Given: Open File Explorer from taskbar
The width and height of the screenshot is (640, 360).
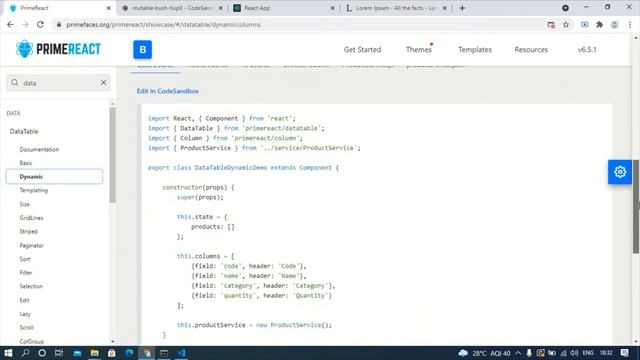Looking at the screenshot, I should [x=94, y=353].
